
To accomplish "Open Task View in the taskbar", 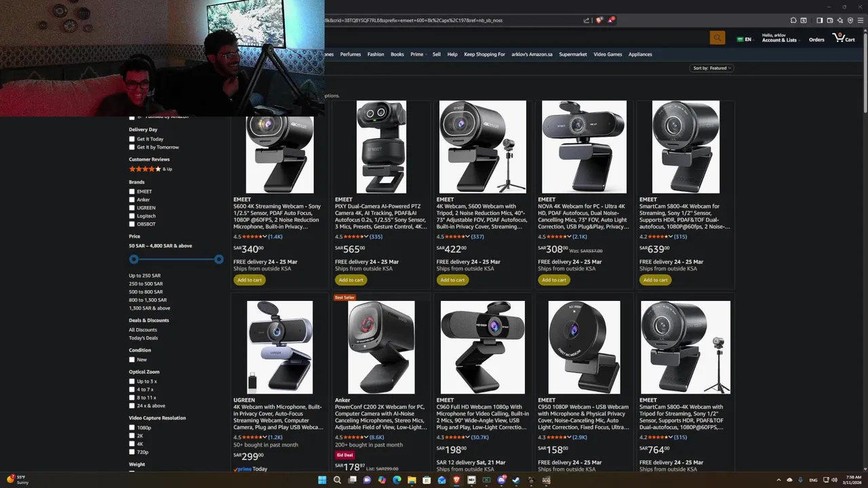I will pos(353,480).
